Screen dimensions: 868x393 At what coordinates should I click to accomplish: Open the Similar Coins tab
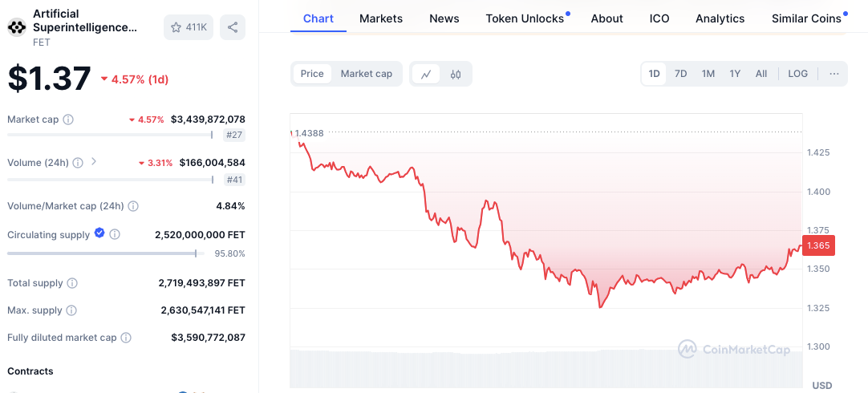coord(806,18)
